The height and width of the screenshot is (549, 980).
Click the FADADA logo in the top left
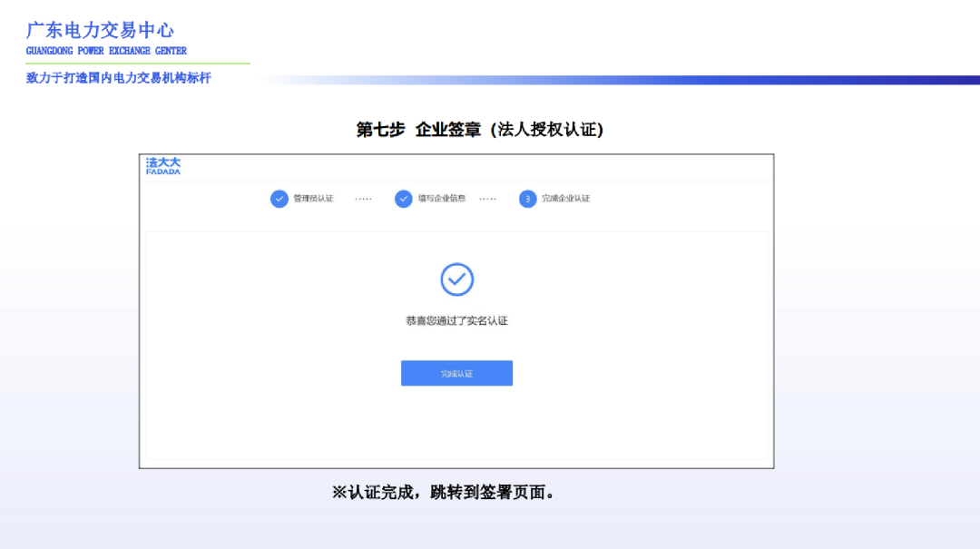(165, 164)
